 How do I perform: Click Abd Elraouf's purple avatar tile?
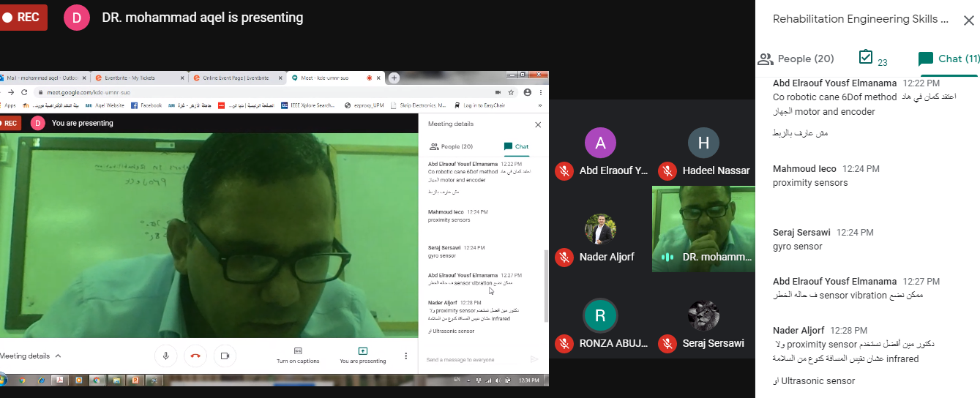[600, 143]
